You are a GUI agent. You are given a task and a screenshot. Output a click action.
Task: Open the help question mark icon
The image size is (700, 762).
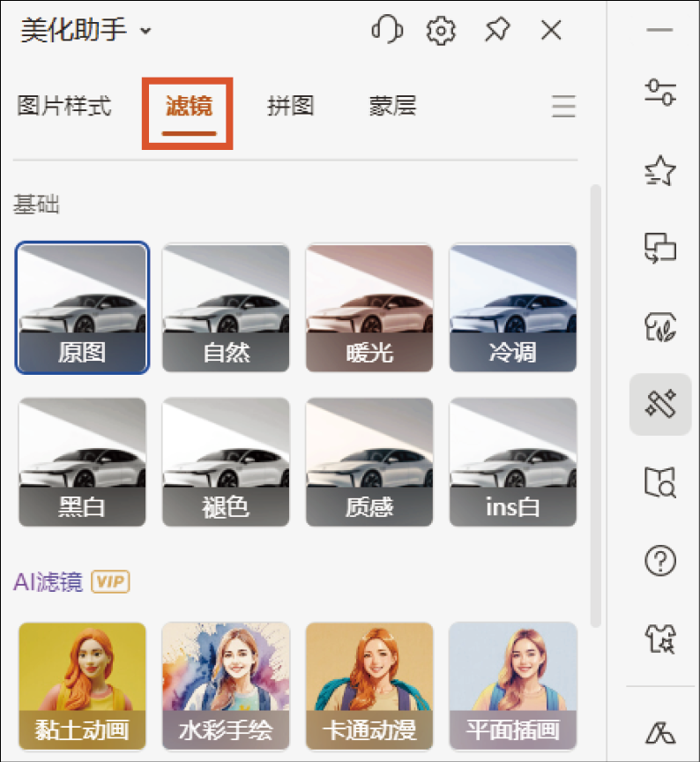click(x=660, y=561)
